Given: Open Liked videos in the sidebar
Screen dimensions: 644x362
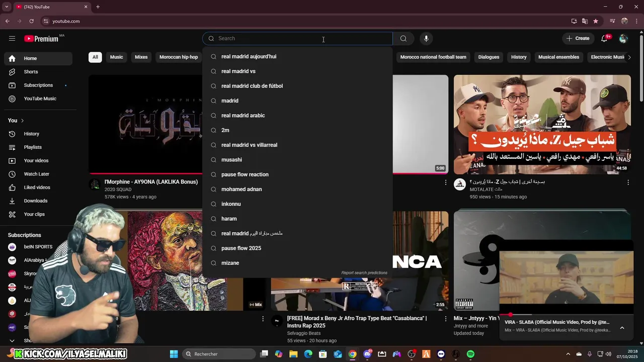Looking at the screenshot, I should tap(38, 188).
